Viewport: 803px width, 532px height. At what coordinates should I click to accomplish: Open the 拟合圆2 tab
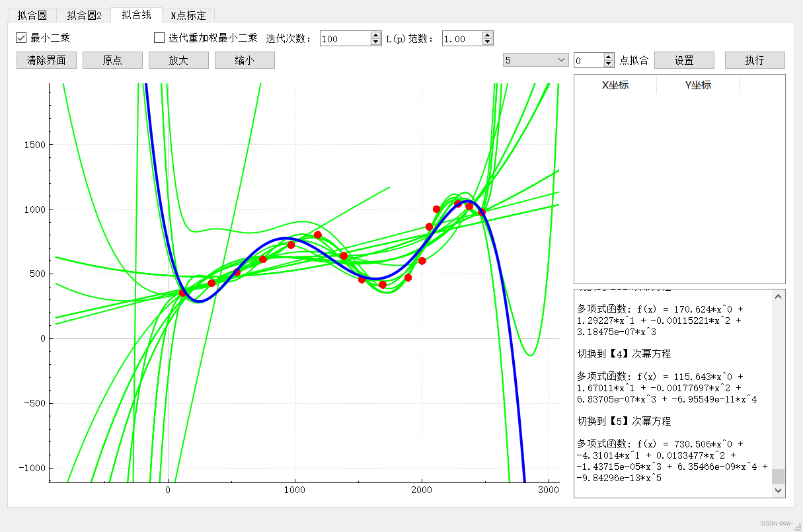[84, 15]
